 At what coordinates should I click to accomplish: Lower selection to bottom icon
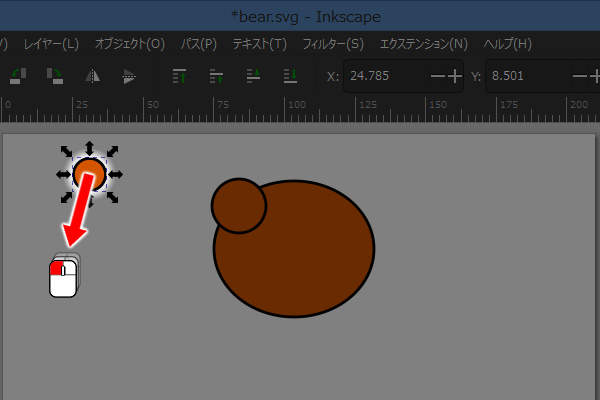290,76
